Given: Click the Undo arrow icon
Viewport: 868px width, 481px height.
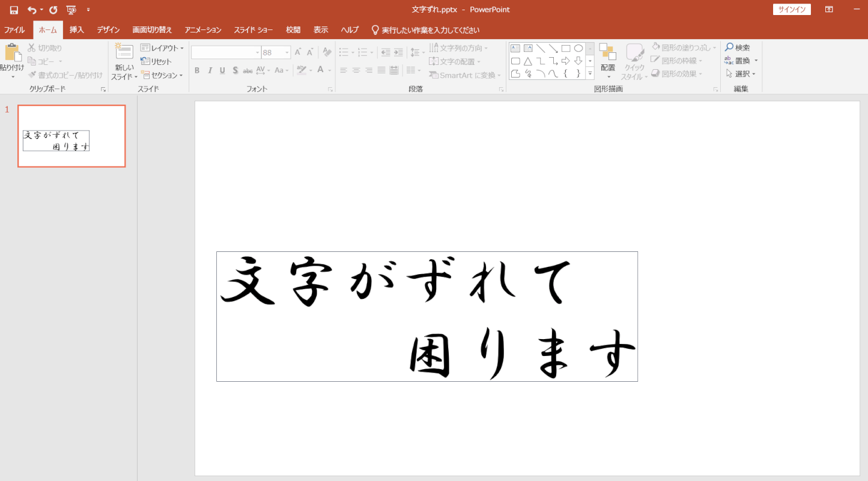Looking at the screenshot, I should click(x=32, y=10).
